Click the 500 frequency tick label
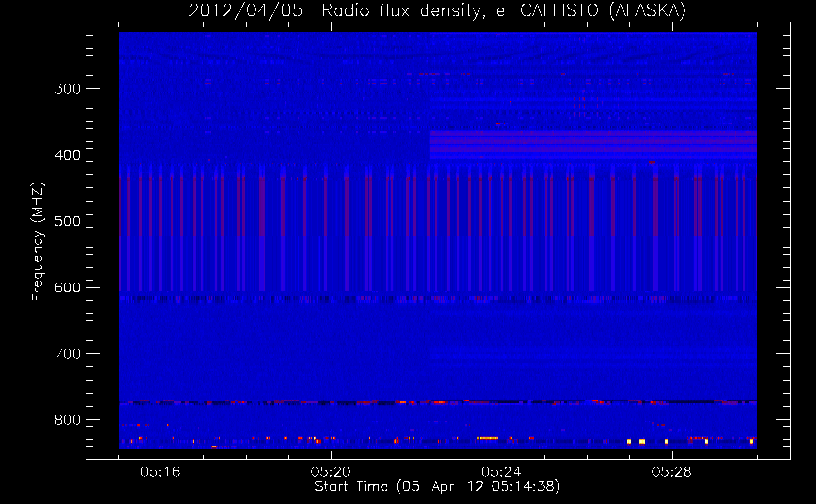The width and height of the screenshot is (816, 504). pyautogui.click(x=68, y=221)
